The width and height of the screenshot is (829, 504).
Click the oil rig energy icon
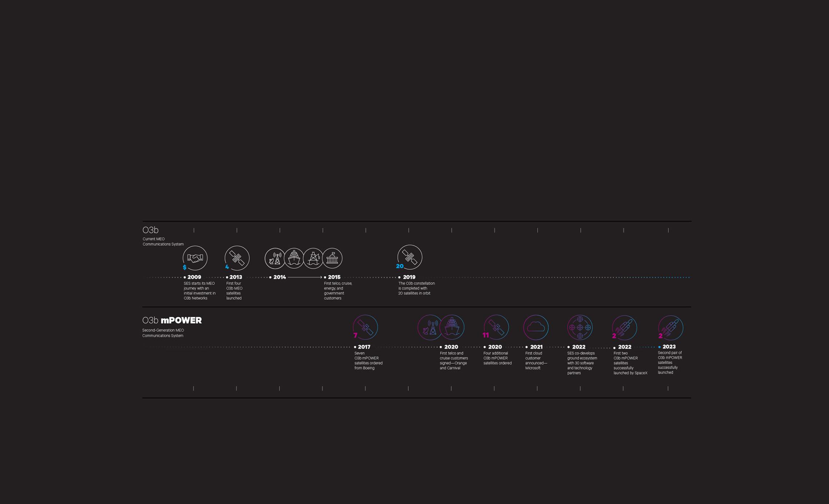click(313, 259)
